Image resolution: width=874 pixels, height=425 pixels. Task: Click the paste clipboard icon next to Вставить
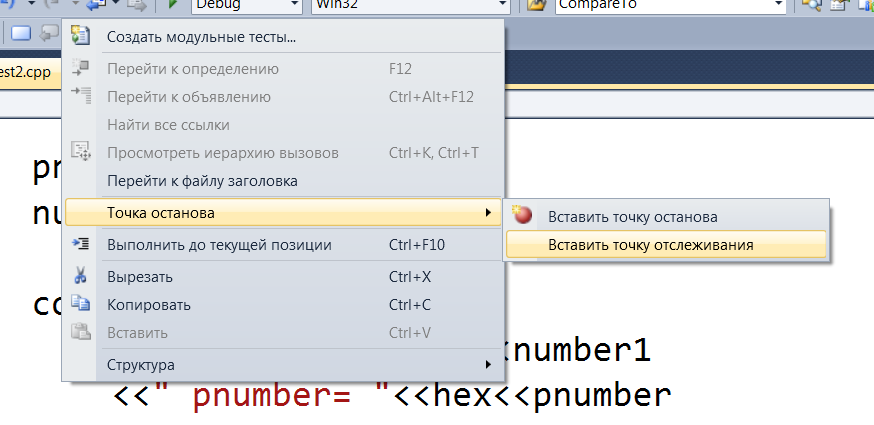[x=80, y=332]
